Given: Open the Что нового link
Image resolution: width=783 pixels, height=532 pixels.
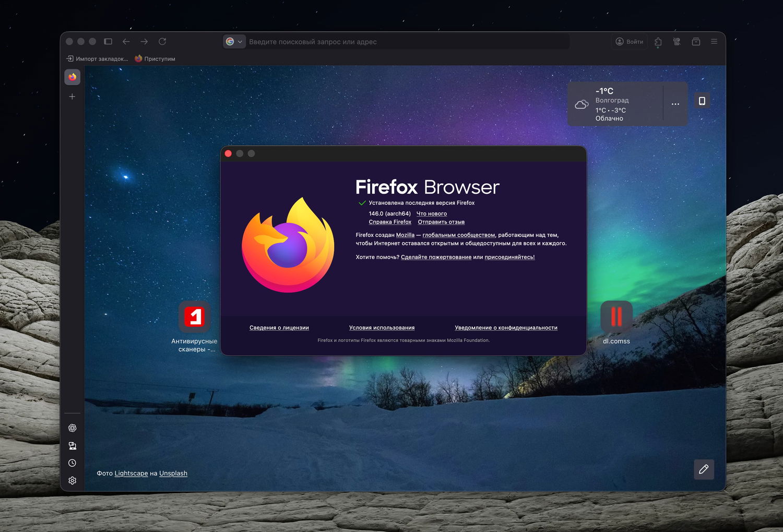Looking at the screenshot, I should pos(432,214).
